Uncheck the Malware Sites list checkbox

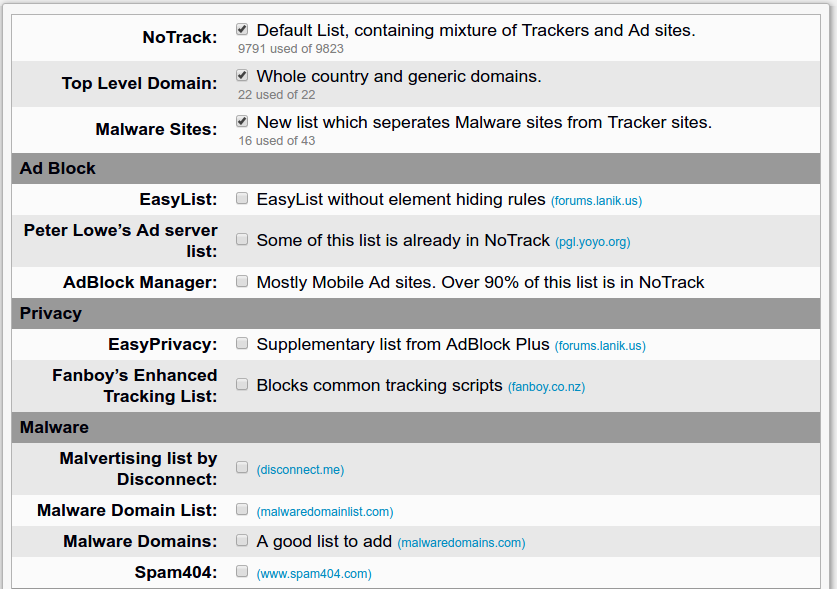click(242, 121)
